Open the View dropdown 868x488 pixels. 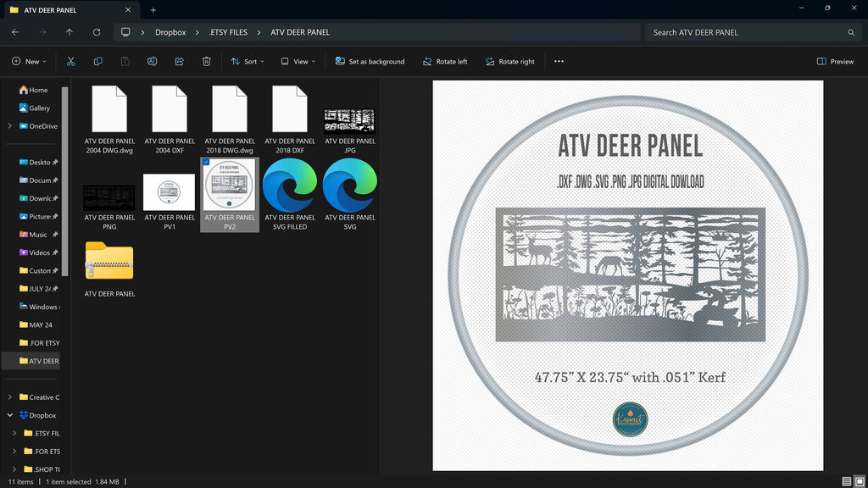[298, 61]
